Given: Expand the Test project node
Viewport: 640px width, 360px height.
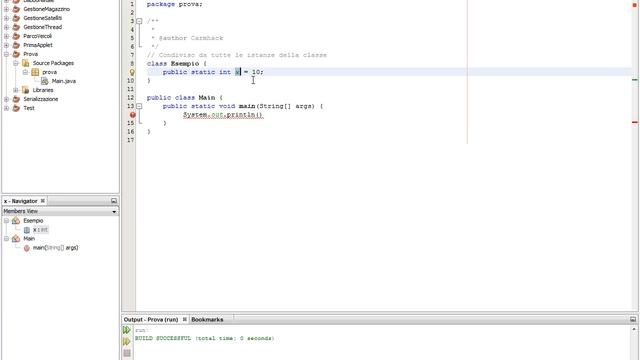Looking at the screenshot, I should (7, 108).
